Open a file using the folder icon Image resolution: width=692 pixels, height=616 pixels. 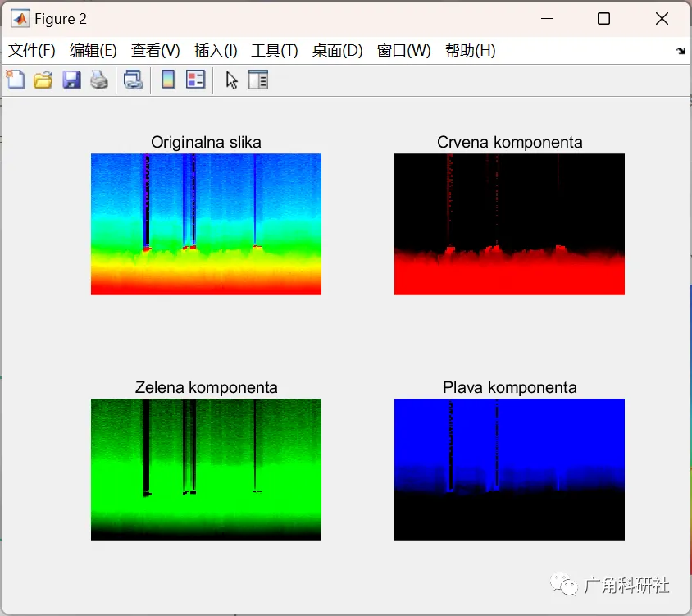click(43, 80)
